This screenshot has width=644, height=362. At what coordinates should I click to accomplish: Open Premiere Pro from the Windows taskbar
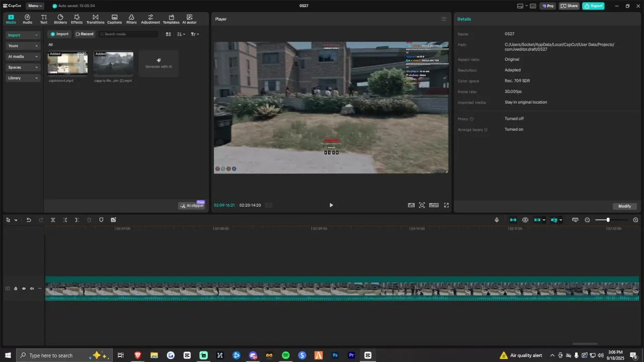click(x=352, y=355)
